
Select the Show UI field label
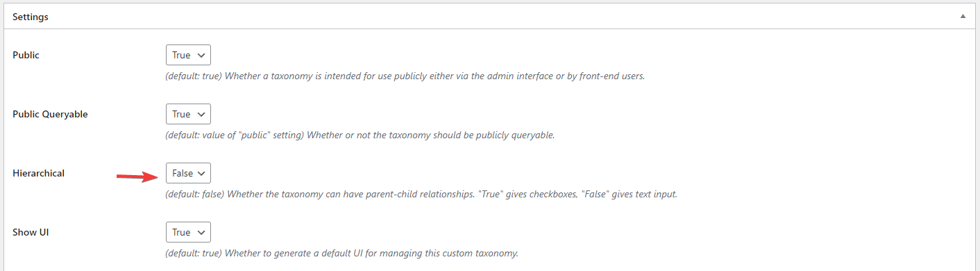point(31,232)
